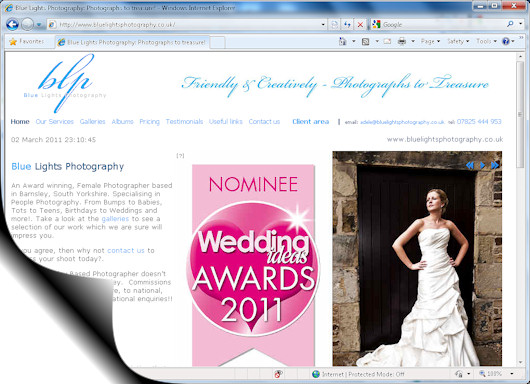The image size is (530, 384).
Task: Open the Testimonials nav link
Action: 184,122
